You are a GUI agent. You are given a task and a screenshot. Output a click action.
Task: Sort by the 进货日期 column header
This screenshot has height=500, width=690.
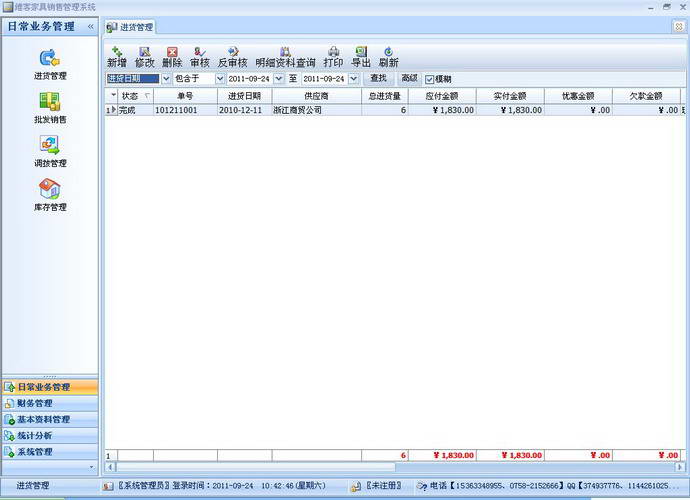tap(245, 96)
